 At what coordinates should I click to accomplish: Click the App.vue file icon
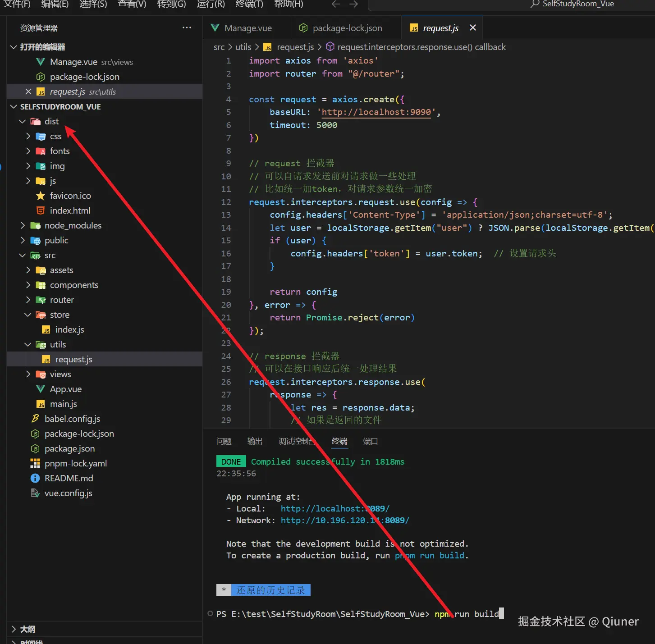pos(41,389)
